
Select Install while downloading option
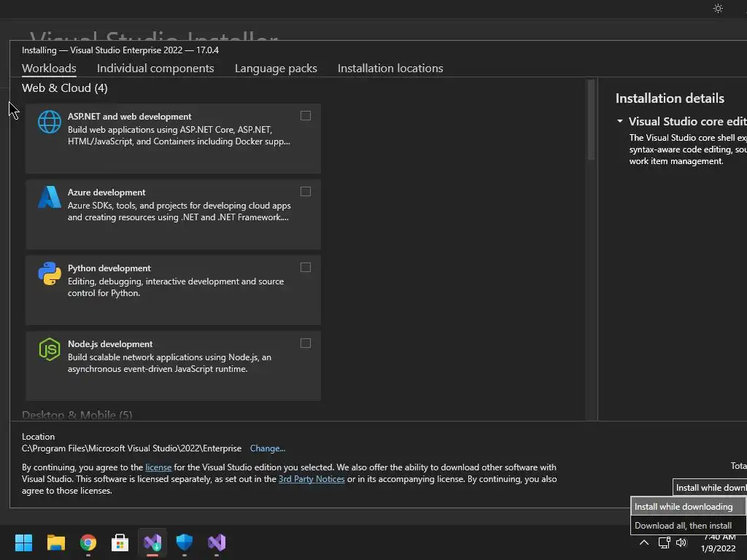(x=689, y=507)
